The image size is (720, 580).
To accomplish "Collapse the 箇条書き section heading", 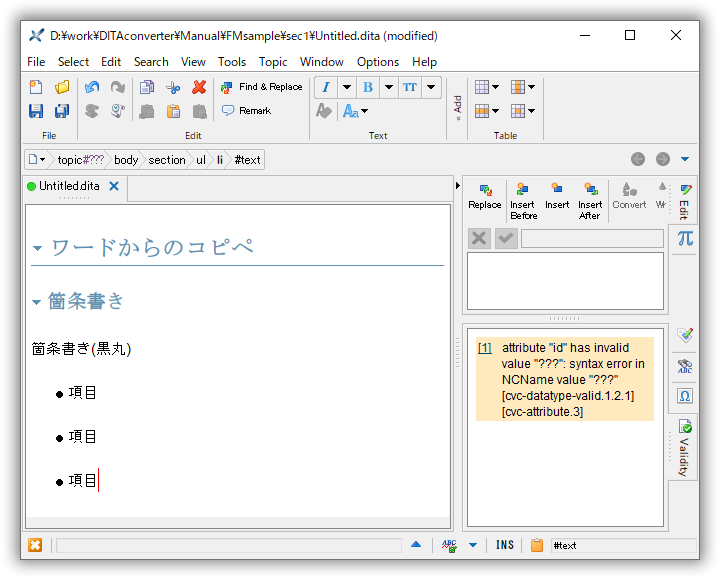I will (37, 302).
